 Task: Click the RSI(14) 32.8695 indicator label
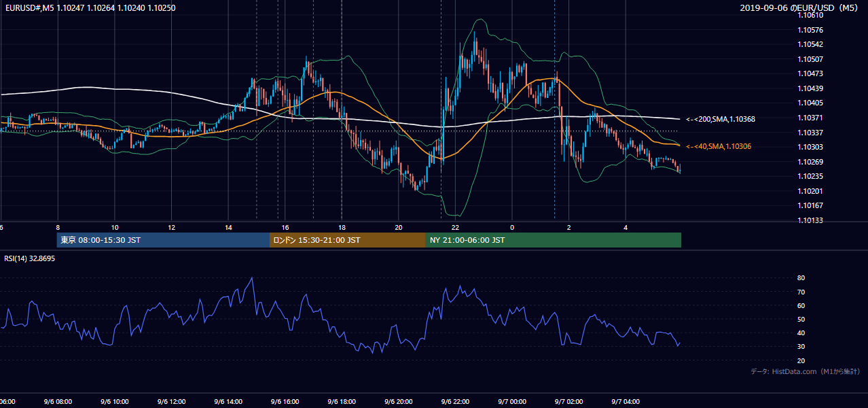click(30, 258)
